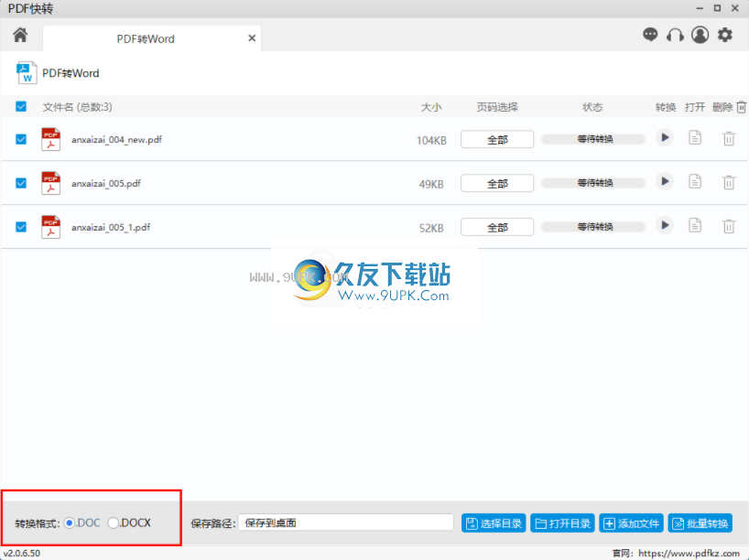
Task: Click the 状态 column header
Action: [592, 107]
